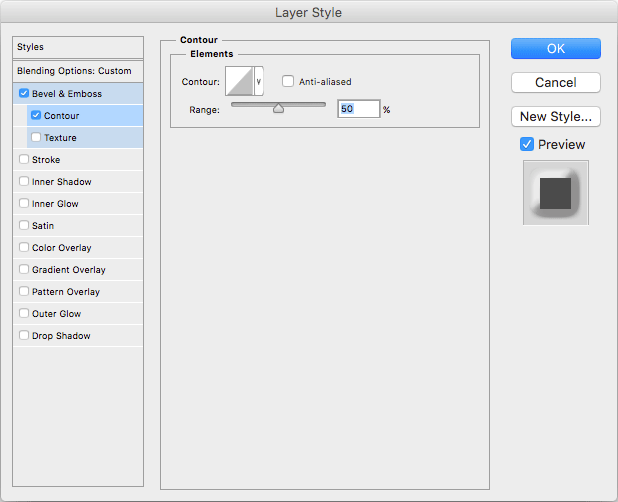
Task: Enable the Drop Shadow checkbox
Action: click(x=24, y=336)
